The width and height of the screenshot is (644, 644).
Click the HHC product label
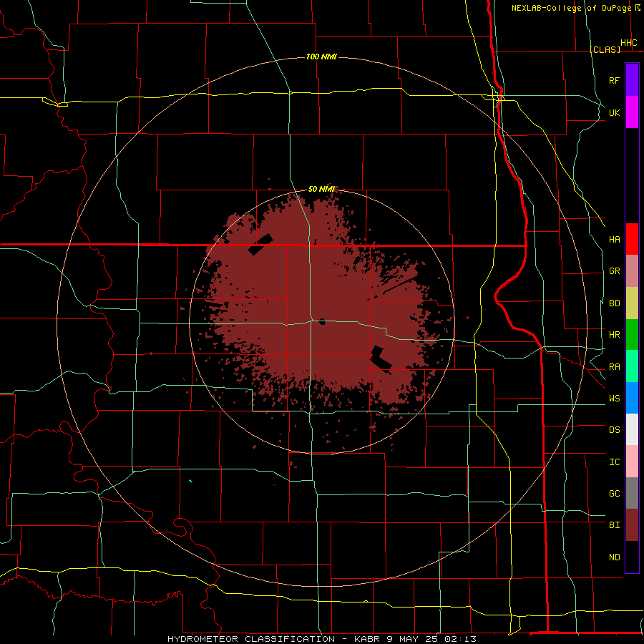click(628, 43)
